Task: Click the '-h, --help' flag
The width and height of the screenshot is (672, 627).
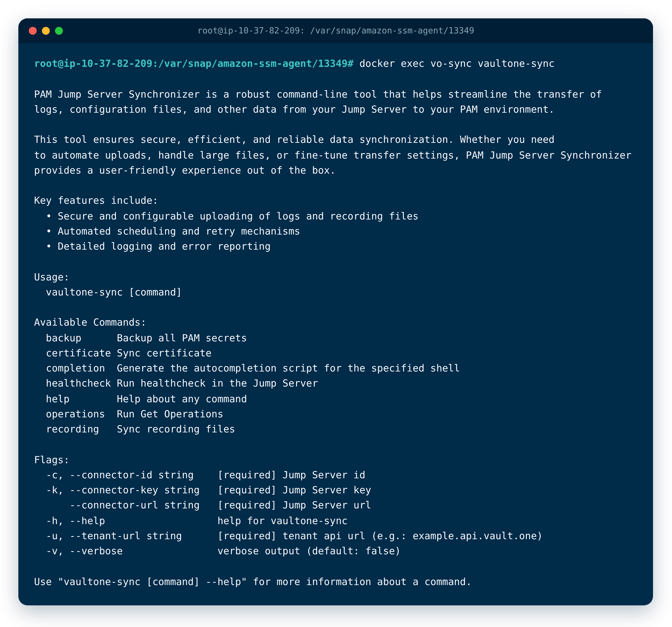Action: (75, 521)
